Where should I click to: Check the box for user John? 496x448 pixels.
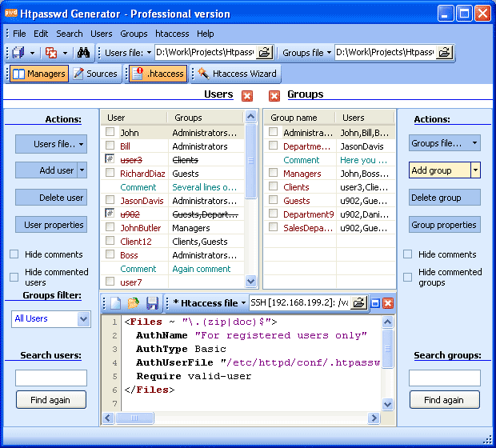click(x=110, y=132)
